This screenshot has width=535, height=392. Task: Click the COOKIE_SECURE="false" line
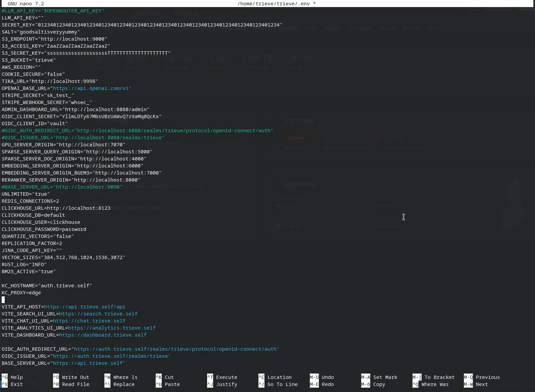click(x=33, y=74)
